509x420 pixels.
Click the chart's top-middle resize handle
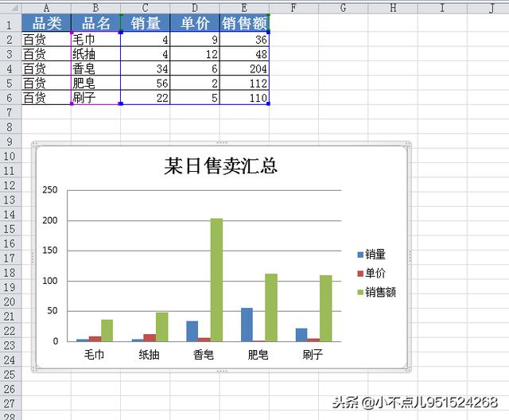(222, 142)
